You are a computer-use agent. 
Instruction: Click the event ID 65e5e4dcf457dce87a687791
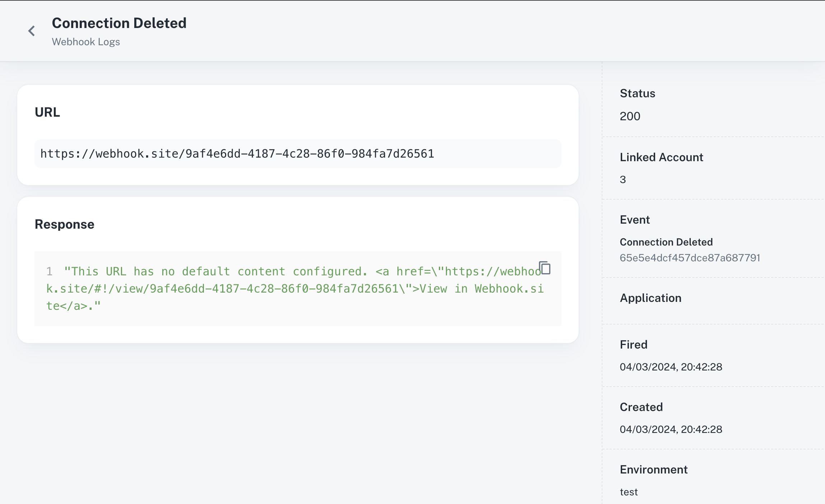(691, 257)
